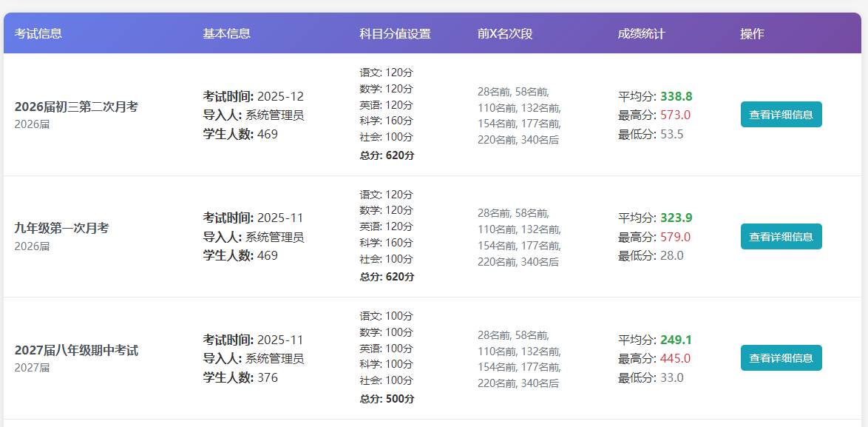View details of 2027届八年级期中考试
Viewport: 868px width, 427px height.
pyautogui.click(x=781, y=357)
